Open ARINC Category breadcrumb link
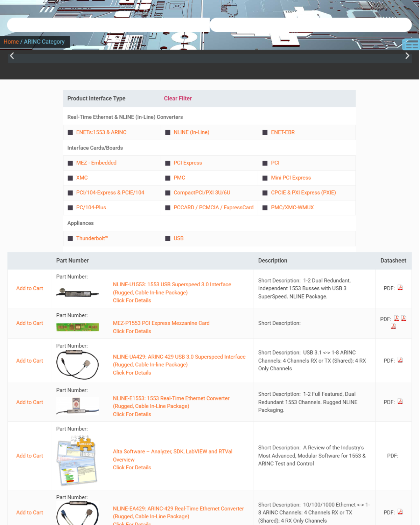The height and width of the screenshot is (525, 420). [44, 42]
